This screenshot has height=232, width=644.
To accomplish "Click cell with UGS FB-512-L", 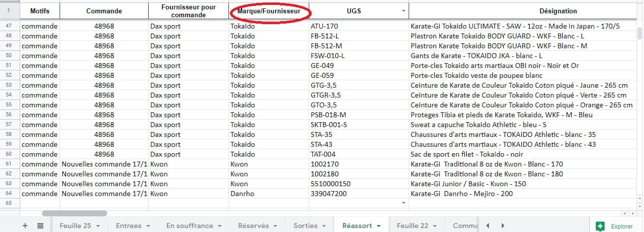I will (359, 36).
